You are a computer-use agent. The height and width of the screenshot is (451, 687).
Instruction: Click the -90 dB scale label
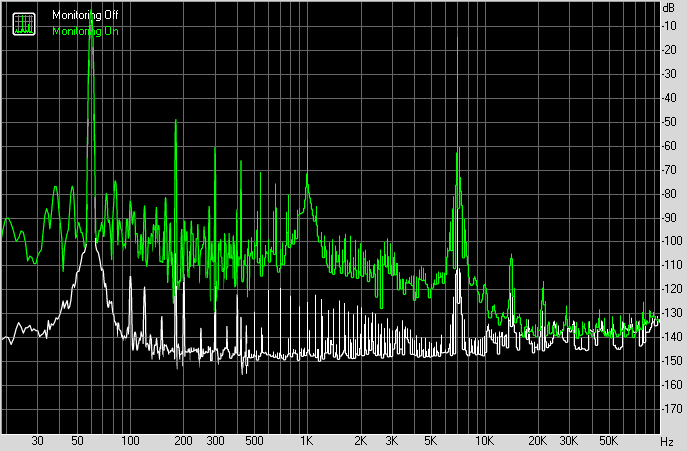(669, 217)
